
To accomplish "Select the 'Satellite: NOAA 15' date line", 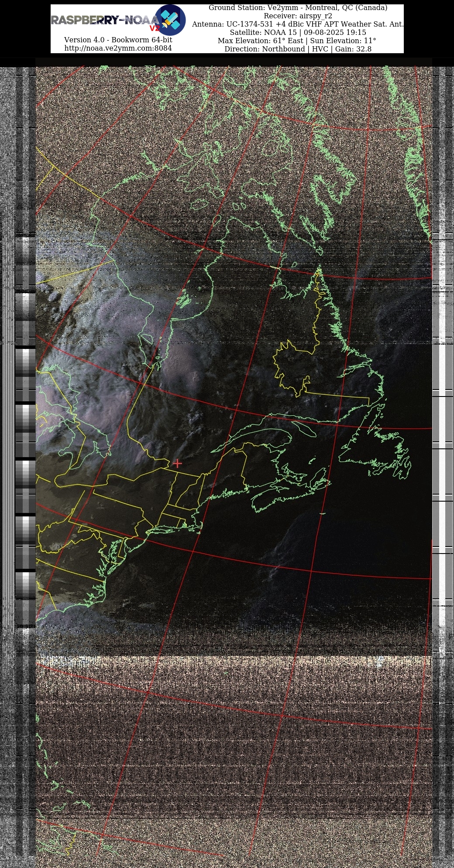I will [x=298, y=32].
